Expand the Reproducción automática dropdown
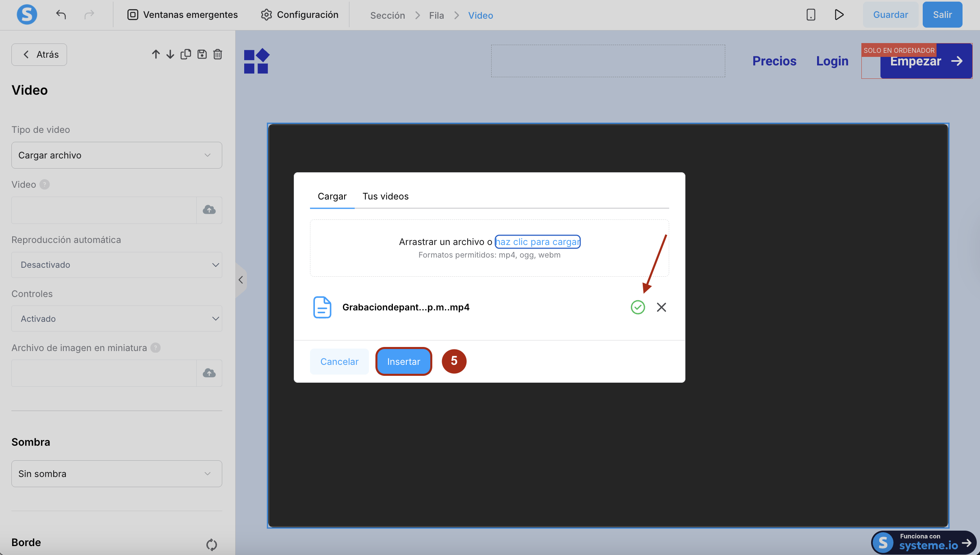 [117, 265]
